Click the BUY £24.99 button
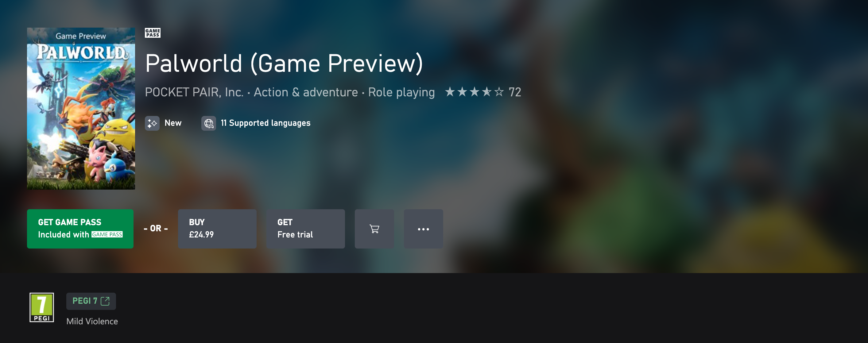 pos(216,229)
